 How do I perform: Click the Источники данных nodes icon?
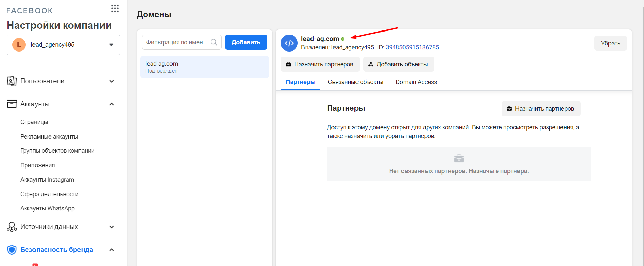(12, 227)
